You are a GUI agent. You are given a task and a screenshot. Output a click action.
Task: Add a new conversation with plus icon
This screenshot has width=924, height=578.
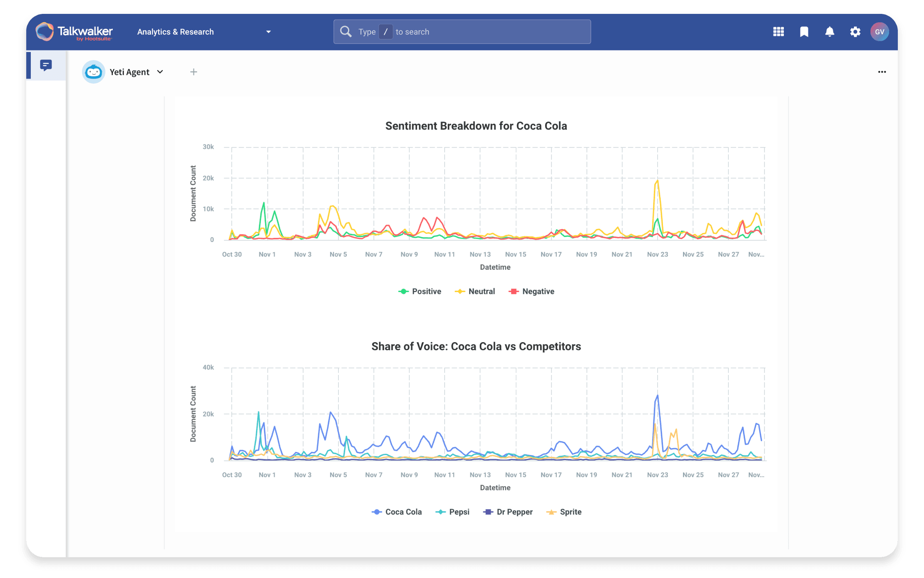point(193,72)
